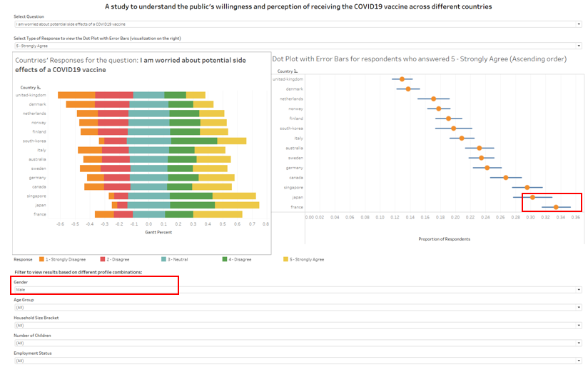Expand the Household Size Bracket dropdown
The height and width of the screenshot is (367, 588).
click(x=298, y=326)
